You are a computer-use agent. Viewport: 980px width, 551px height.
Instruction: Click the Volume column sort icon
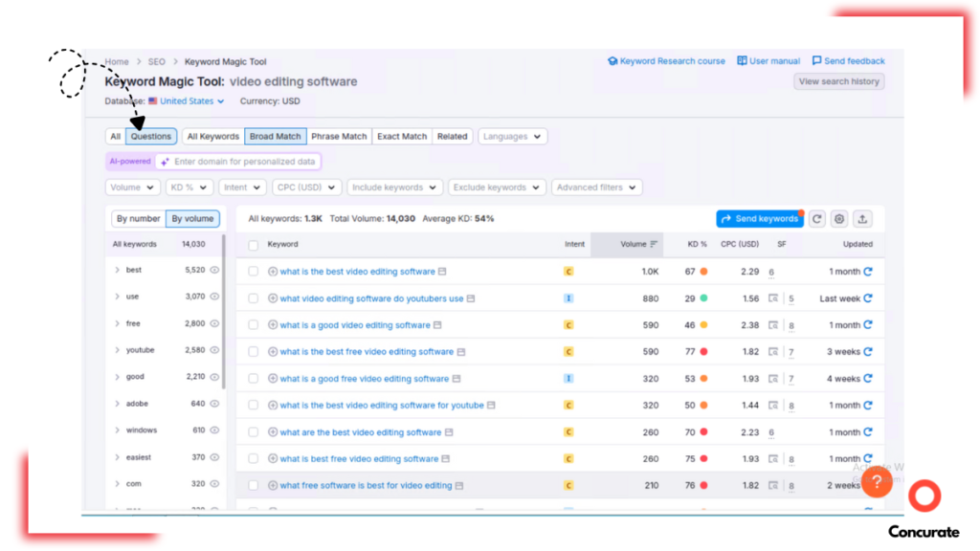pyautogui.click(x=654, y=245)
